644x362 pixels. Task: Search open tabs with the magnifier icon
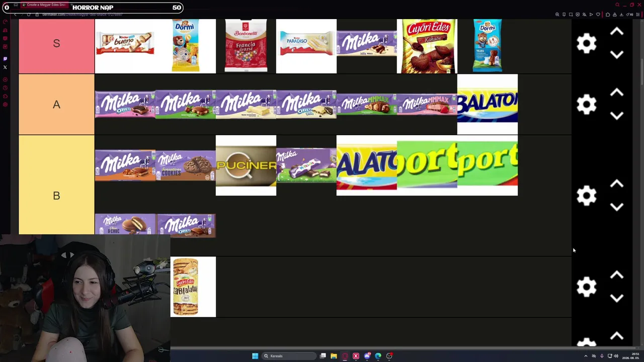pos(617,5)
